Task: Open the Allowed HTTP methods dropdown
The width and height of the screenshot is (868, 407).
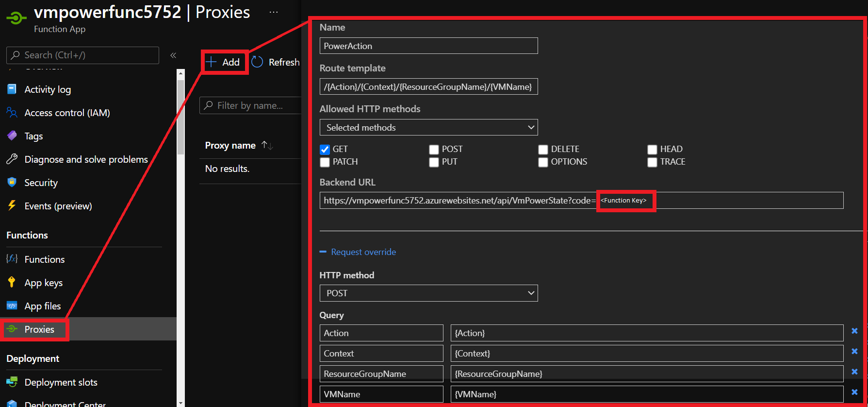Action: tap(428, 127)
